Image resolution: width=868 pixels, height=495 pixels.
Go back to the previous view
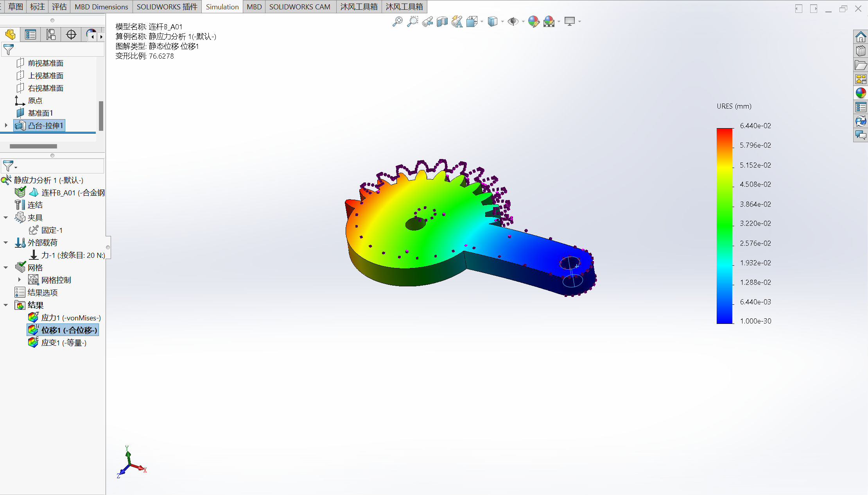coord(427,21)
